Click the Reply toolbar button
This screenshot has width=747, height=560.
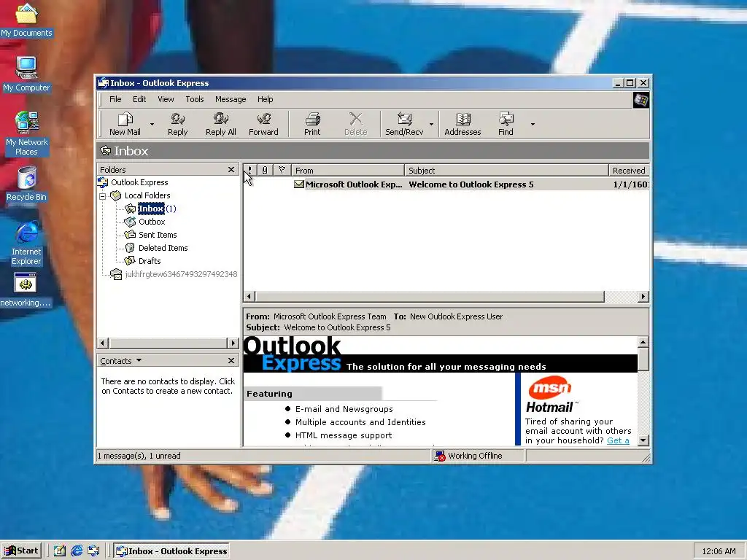[x=178, y=124]
